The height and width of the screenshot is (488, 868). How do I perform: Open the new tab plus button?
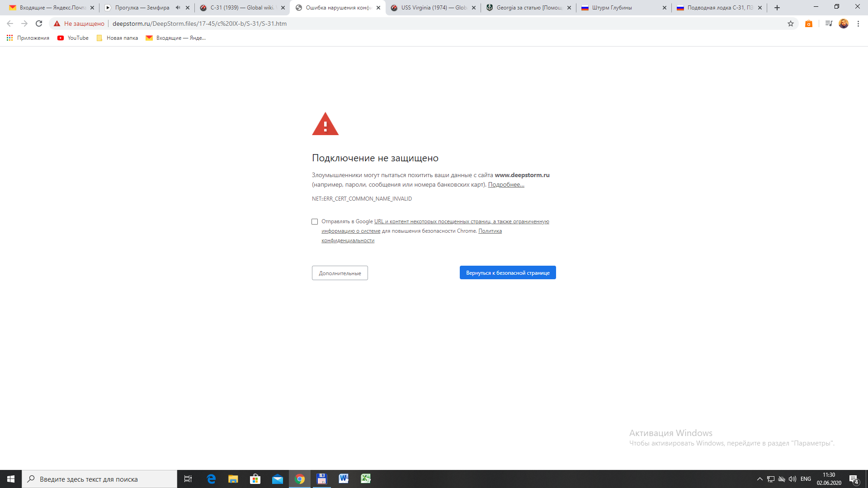(x=777, y=8)
